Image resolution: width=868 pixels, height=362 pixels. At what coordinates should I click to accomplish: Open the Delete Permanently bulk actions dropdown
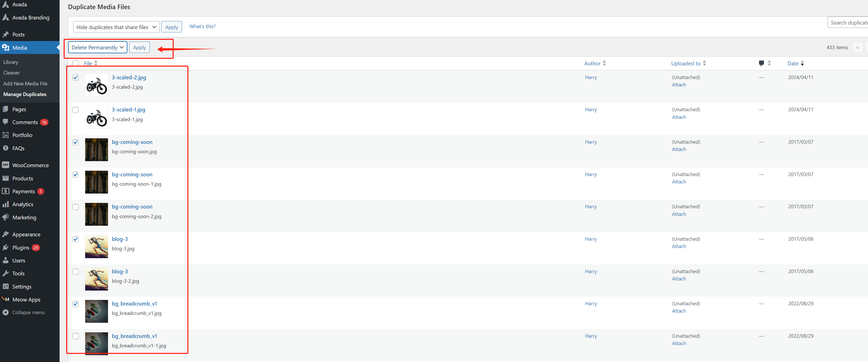tap(97, 47)
